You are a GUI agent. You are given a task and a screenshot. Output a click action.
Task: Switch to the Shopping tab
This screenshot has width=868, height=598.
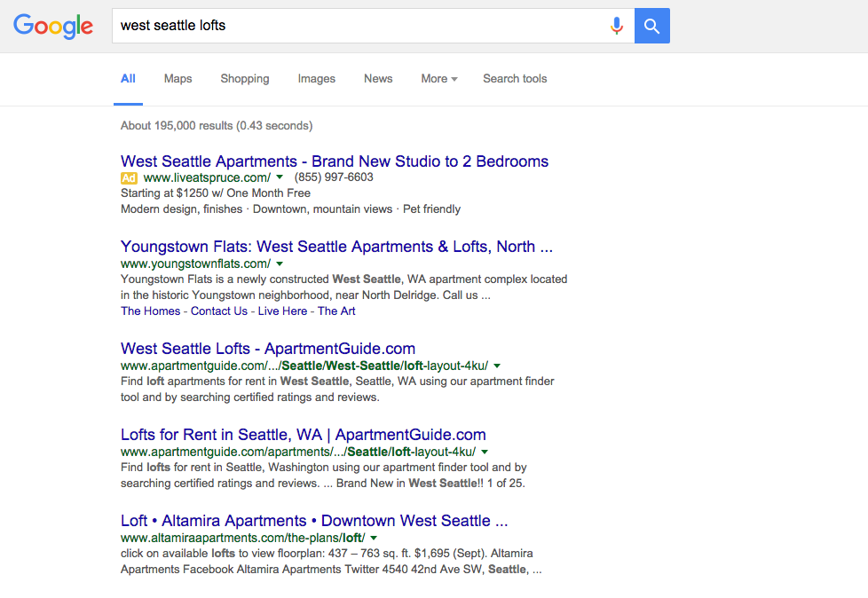click(245, 79)
